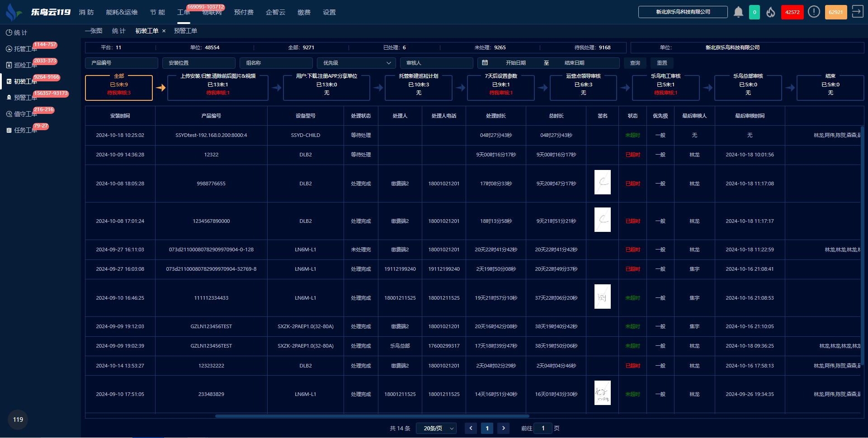Switch to the 预警工单 tab
This screenshot has width=868, height=438.
(185, 31)
